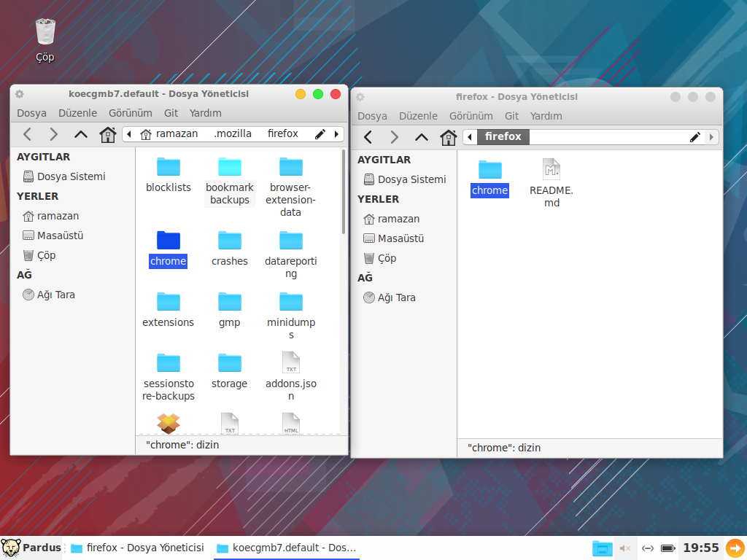Go back in firefox window
This screenshot has height=560, width=747.
368,137
